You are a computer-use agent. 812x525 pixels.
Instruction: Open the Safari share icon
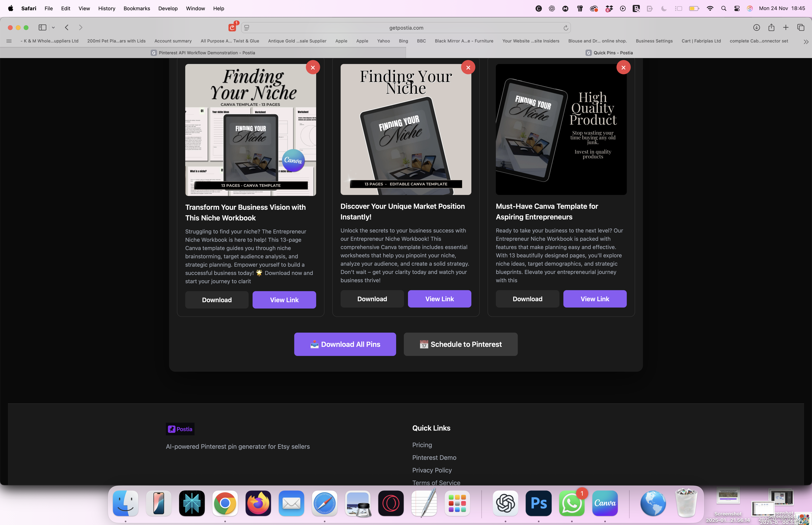coord(771,28)
